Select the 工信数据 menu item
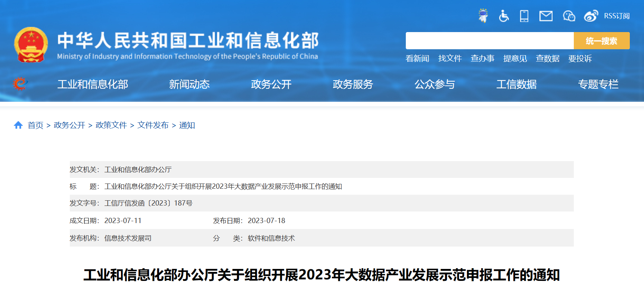This screenshot has width=644, height=304. tap(516, 84)
